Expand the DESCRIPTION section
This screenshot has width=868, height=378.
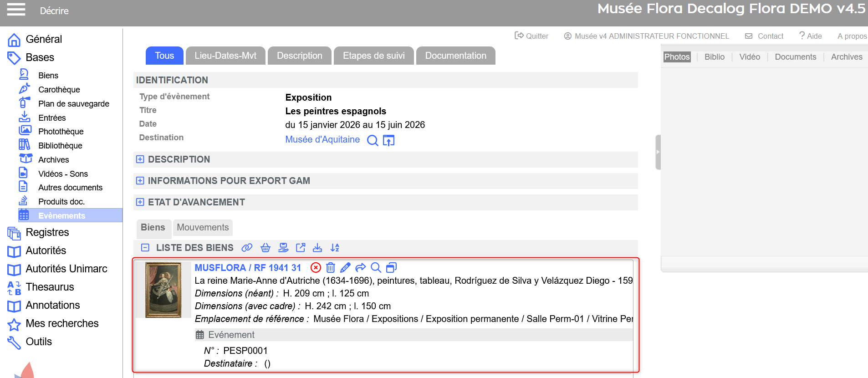(x=140, y=159)
